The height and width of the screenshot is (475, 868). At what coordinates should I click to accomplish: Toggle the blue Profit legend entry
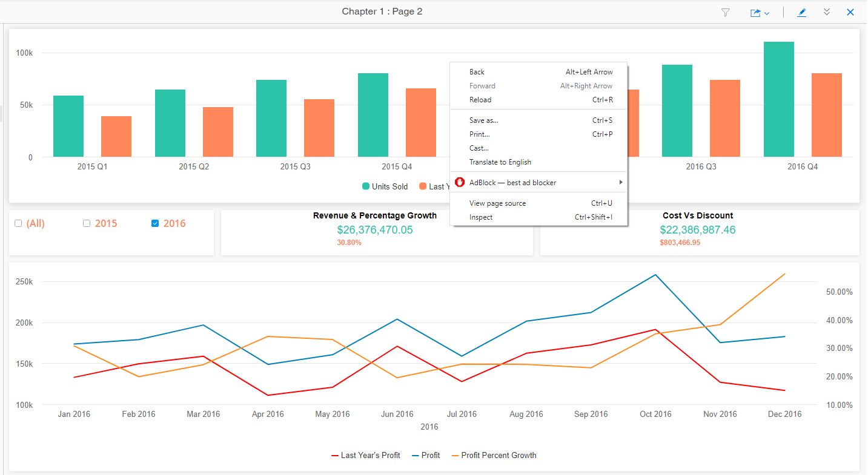[426, 455]
